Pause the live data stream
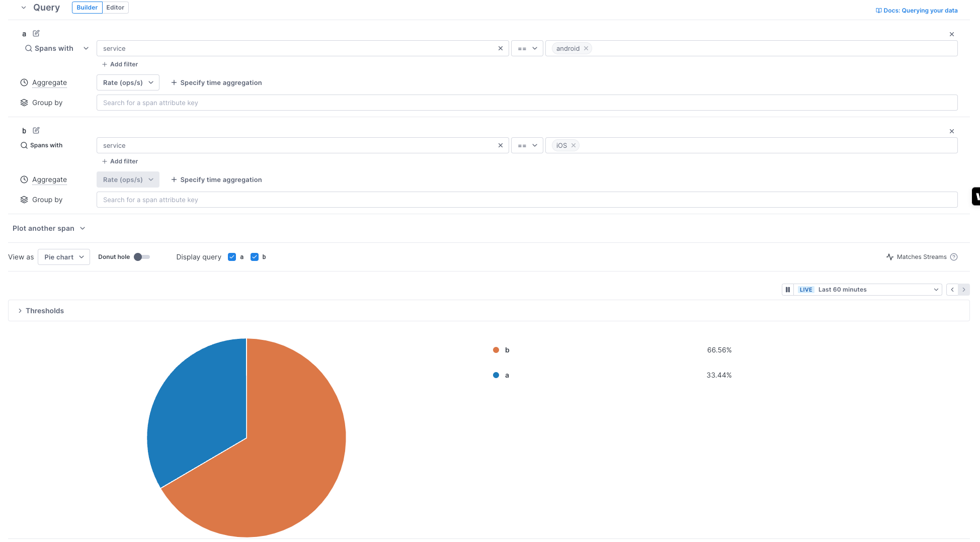Viewport: 980px width, 542px height. [x=788, y=290]
